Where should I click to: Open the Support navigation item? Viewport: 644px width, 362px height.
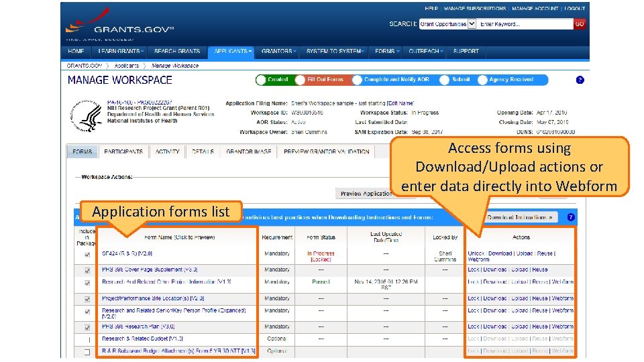(466, 52)
